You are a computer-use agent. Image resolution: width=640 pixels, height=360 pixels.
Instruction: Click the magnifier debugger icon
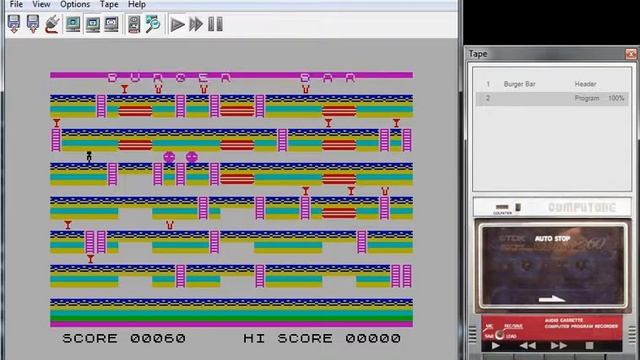pos(153,24)
